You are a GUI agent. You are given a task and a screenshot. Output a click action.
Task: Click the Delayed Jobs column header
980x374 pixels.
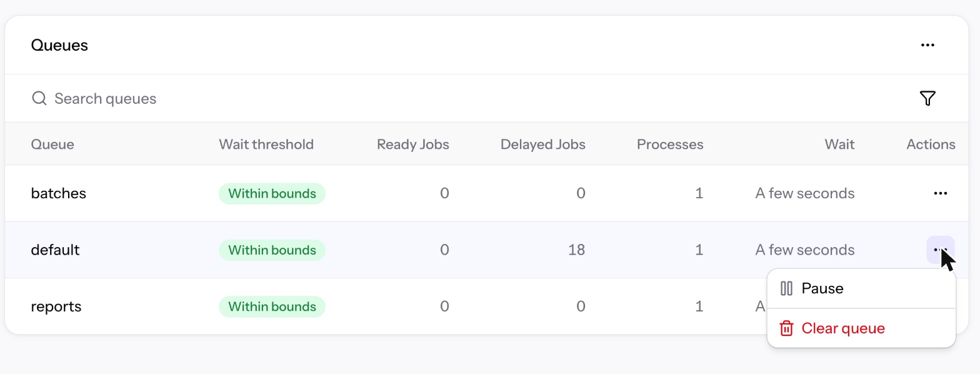[543, 144]
